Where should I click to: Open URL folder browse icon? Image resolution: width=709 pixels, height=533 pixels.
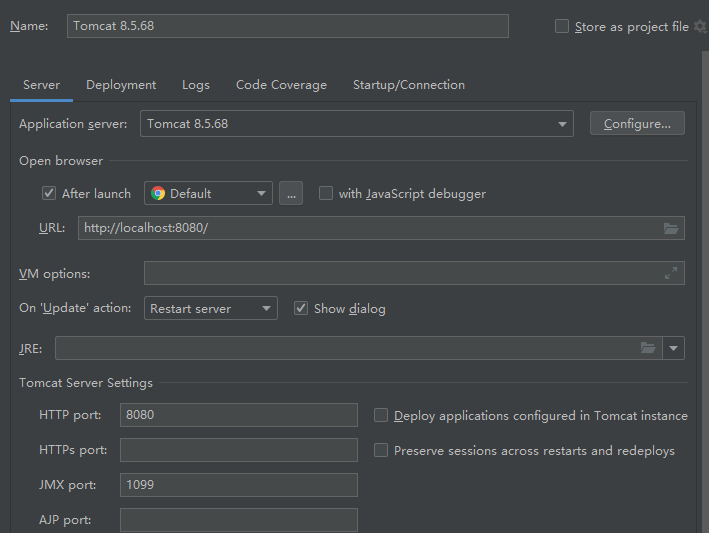pyautogui.click(x=671, y=228)
